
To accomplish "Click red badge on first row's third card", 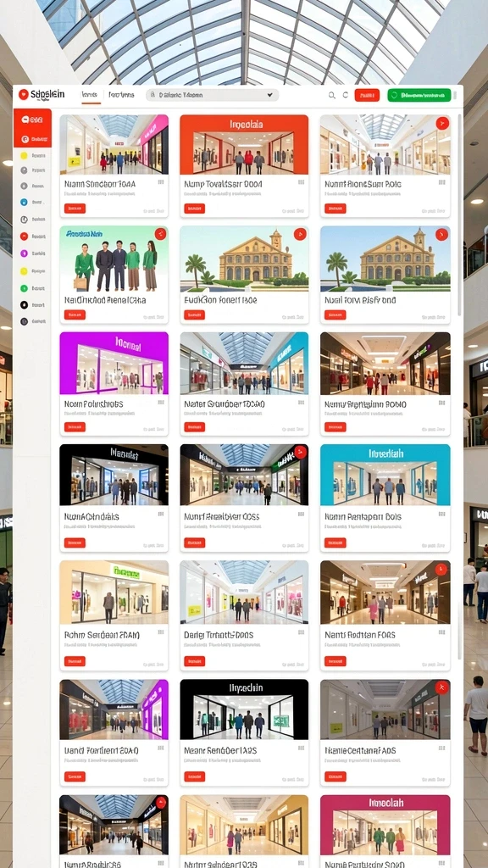I will (x=442, y=124).
